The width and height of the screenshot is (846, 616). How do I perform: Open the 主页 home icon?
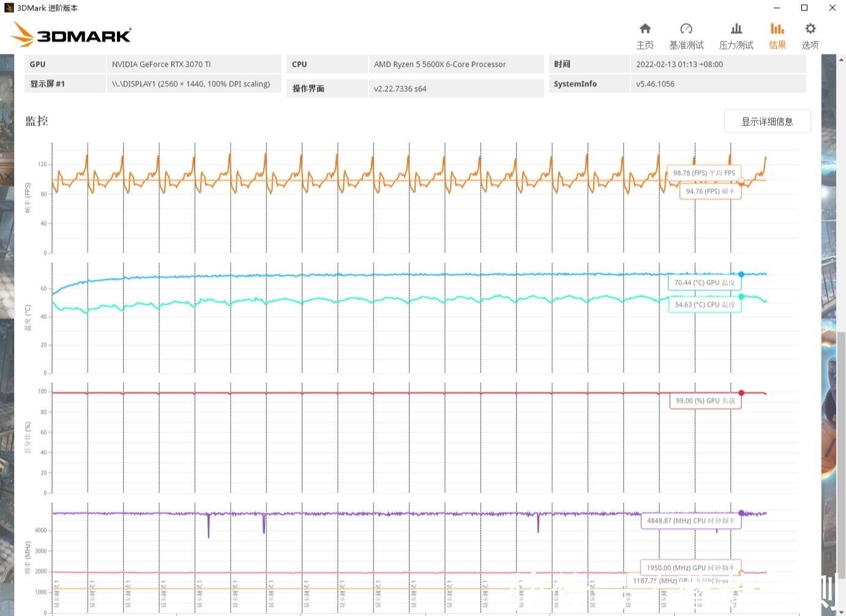[x=645, y=29]
